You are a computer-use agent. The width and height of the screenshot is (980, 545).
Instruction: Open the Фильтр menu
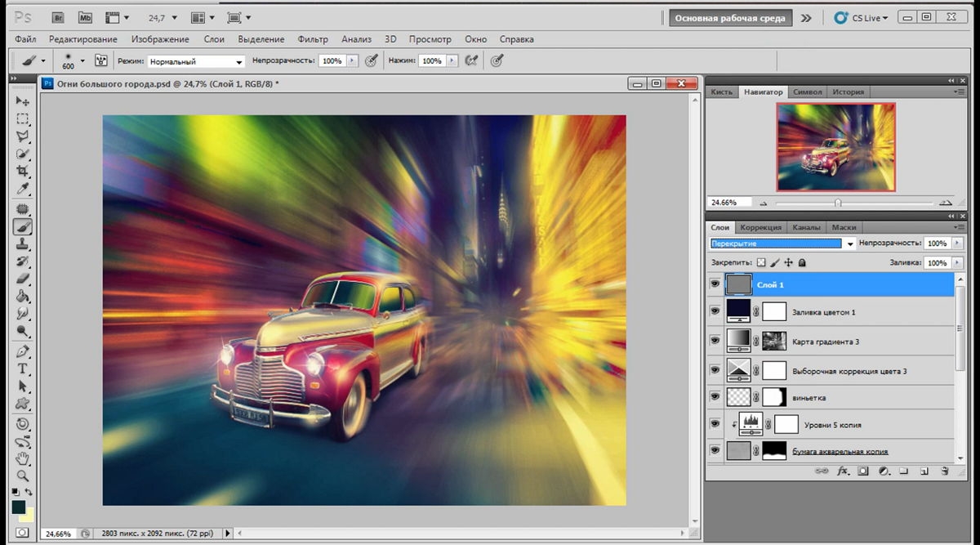tap(313, 39)
